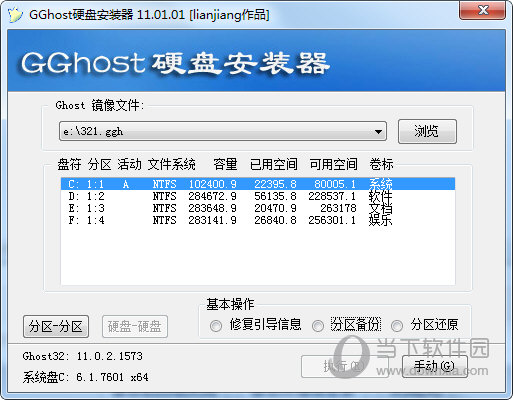Click the 可用空间 column header

coord(333,164)
